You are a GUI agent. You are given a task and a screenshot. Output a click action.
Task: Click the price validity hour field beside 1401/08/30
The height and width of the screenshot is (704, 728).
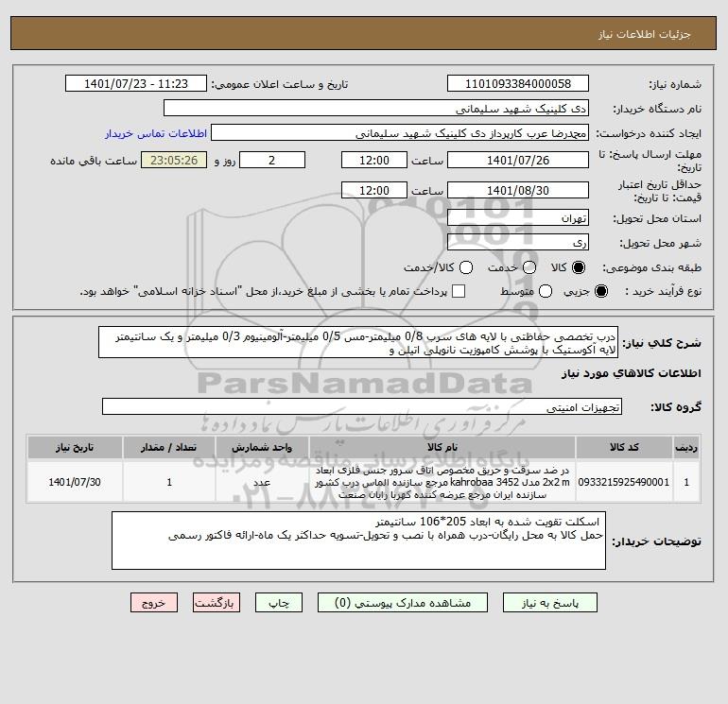374,190
